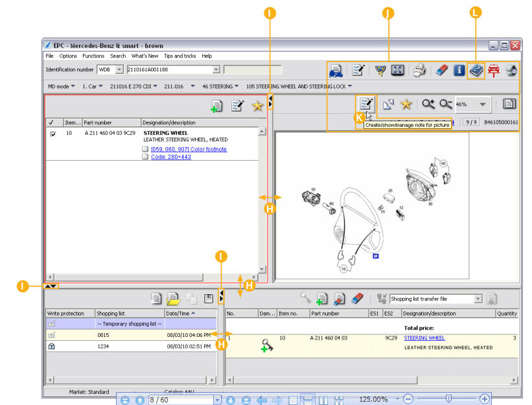Click the star icon above the parts list
This screenshot has height=405, width=532.
pos(257,106)
